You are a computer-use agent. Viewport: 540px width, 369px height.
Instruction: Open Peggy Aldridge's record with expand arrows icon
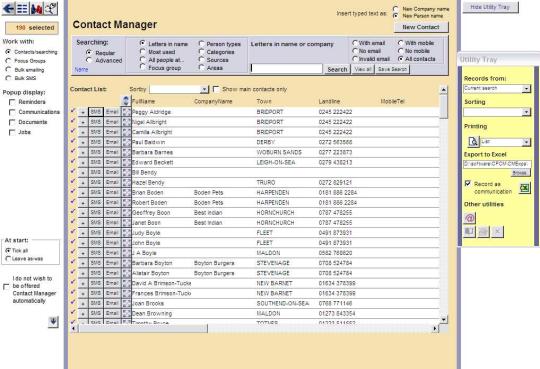tap(127, 112)
